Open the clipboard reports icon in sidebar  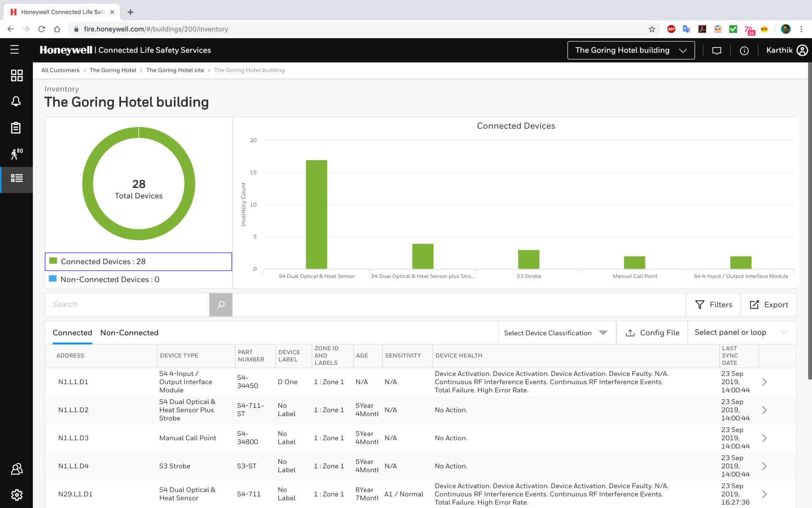click(x=16, y=128)
